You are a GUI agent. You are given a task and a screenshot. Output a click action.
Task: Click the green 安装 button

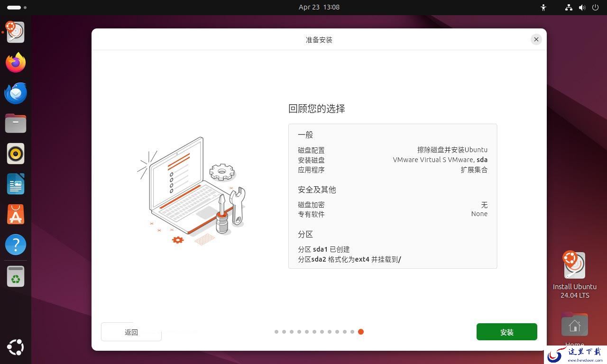point(507,332)
